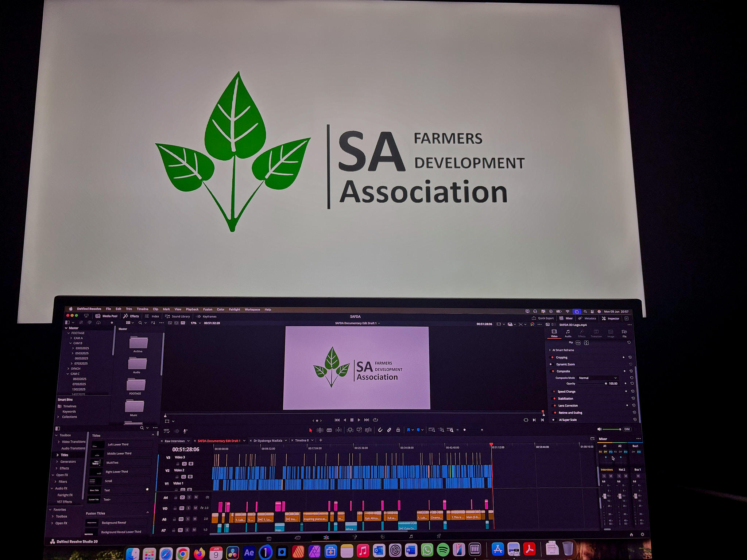The image size is (747, 560).
Task: Click the Position Lock padlock icon
Action: (x=398, y=430)
